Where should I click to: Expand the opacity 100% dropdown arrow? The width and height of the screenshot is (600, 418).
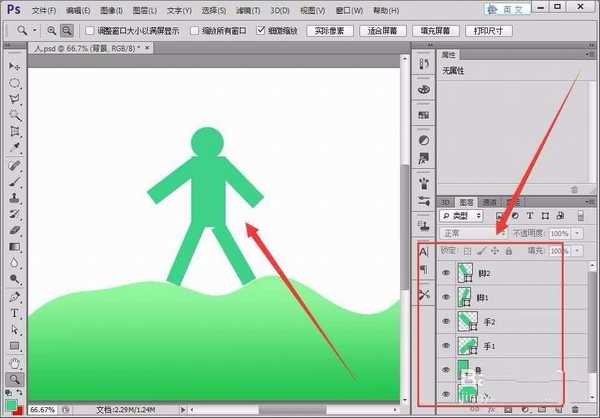pos(576,233)
